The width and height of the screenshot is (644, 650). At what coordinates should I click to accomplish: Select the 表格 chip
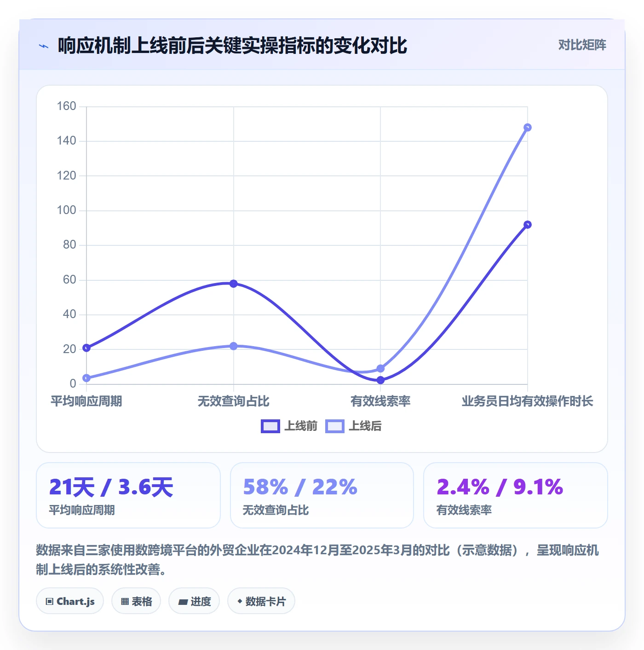point(136,601)
